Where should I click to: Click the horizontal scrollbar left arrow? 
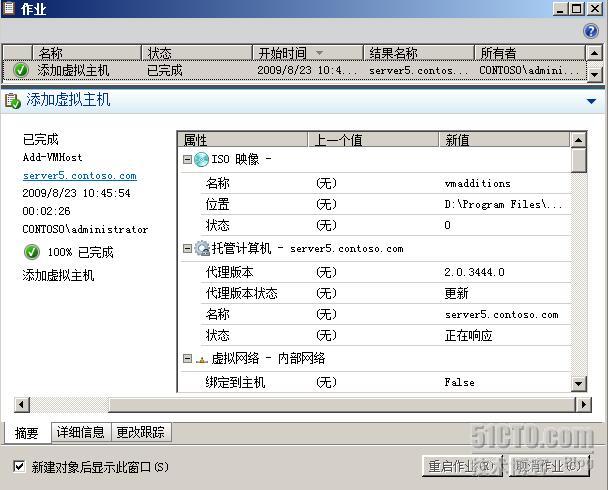21,404
